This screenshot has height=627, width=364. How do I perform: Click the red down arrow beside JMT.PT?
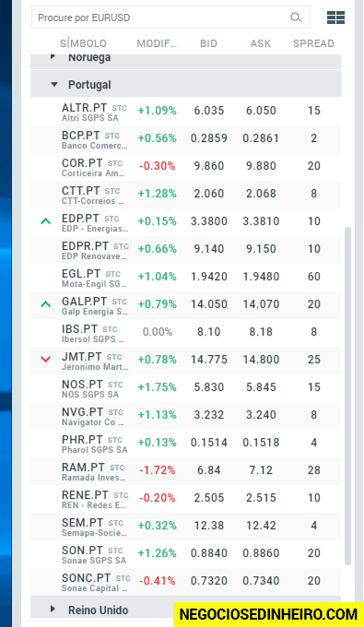point(46,360)
